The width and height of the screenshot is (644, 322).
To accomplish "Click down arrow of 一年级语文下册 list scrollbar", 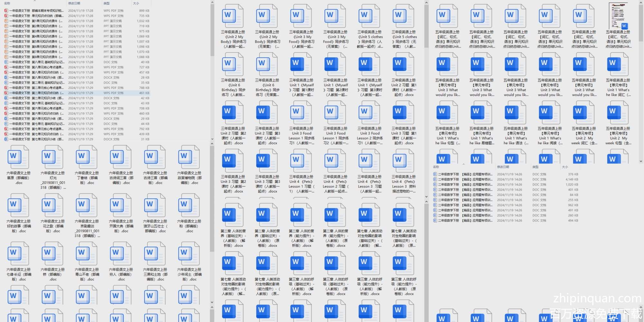I will point(212,139).
